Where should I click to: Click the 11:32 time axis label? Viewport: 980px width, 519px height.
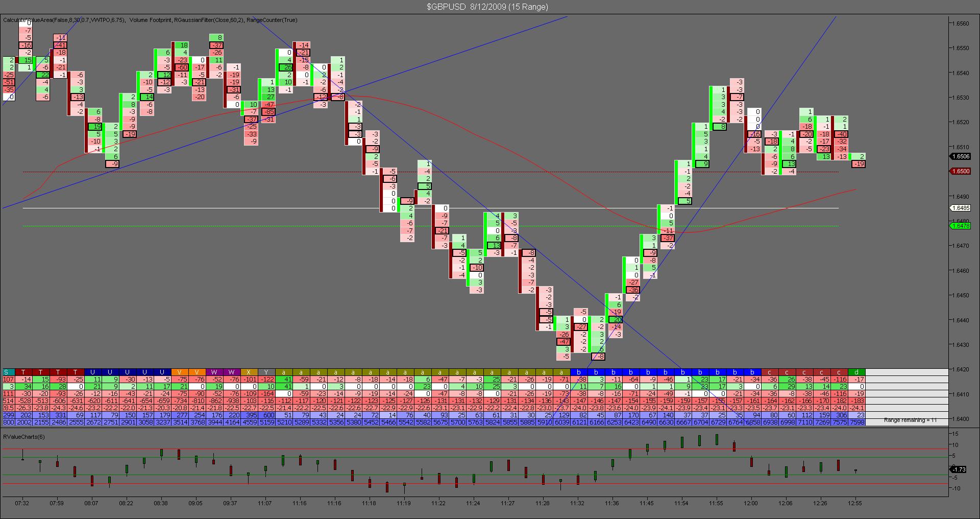(x=577, y=503)
